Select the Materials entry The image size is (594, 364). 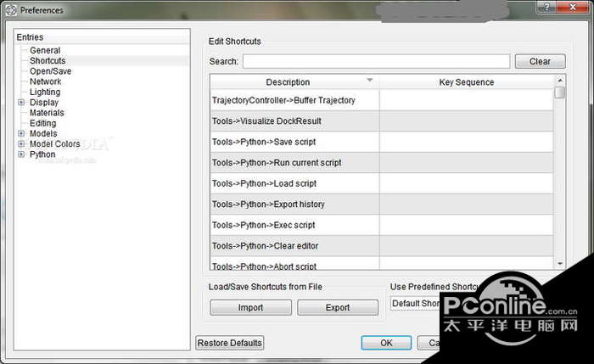coord(47,113)
